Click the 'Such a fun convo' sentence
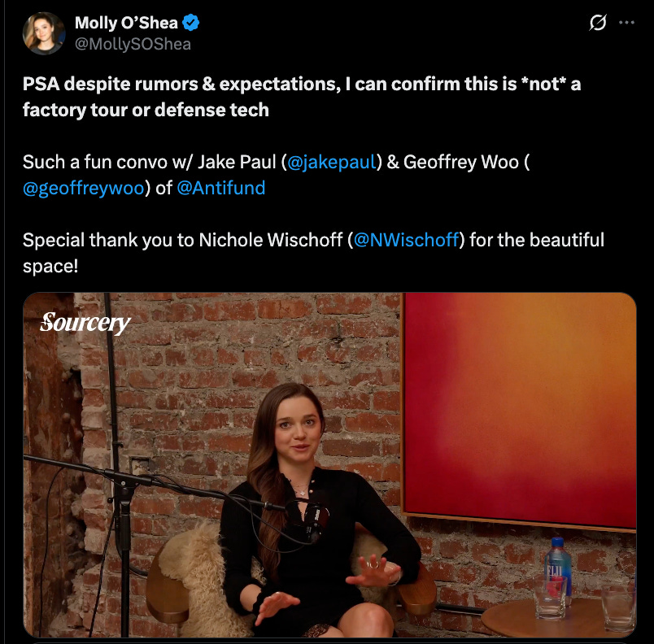The image size is (654, 644). (276, 175)
